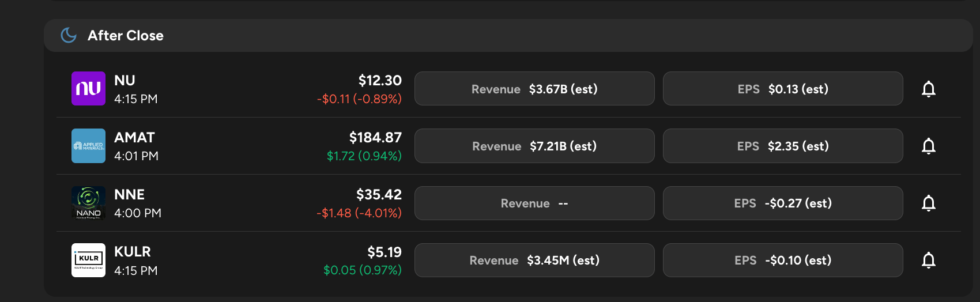
Task: Click the NNE revenue box
Action: pos(534,203)
